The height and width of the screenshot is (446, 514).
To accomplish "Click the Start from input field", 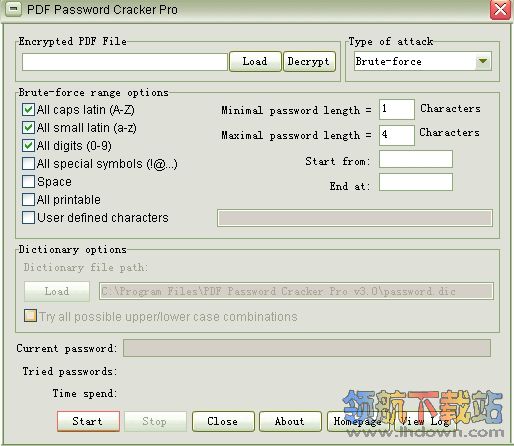I will [416, 159].
